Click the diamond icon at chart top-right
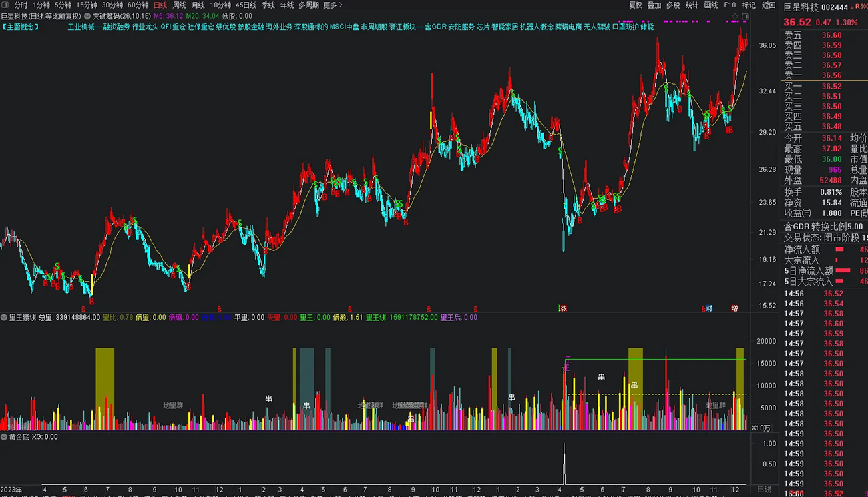The width and height of the screenshot is (868, 497). coord(735,16)
